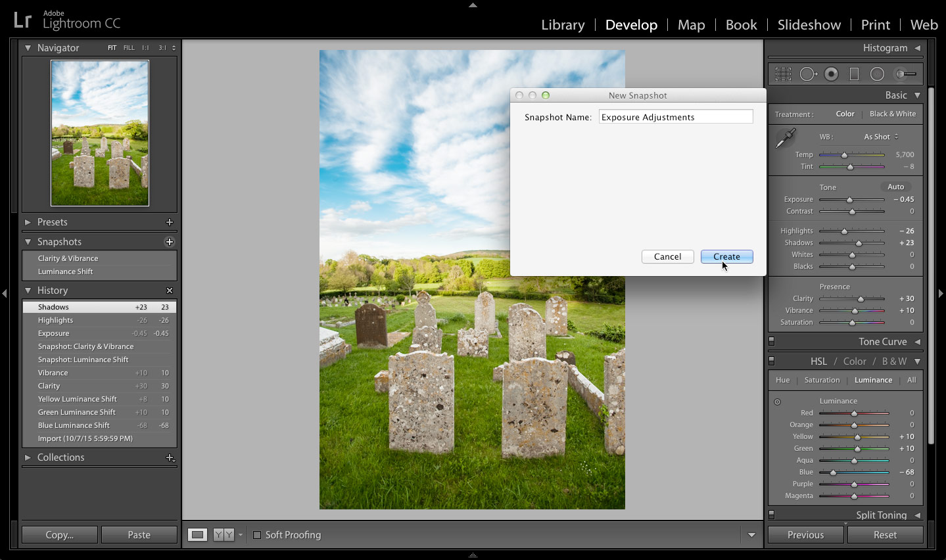The width and height of the screenshot is (946, 560).
Task: Activate the targeted adjustment tool in Luminance panel
Action: click(x=777, y=401)
